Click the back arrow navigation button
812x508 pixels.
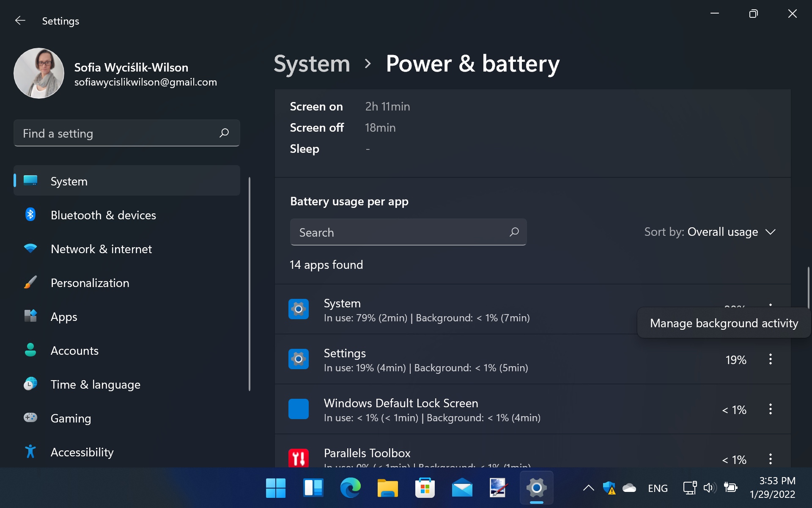click(x=19, y=20)
